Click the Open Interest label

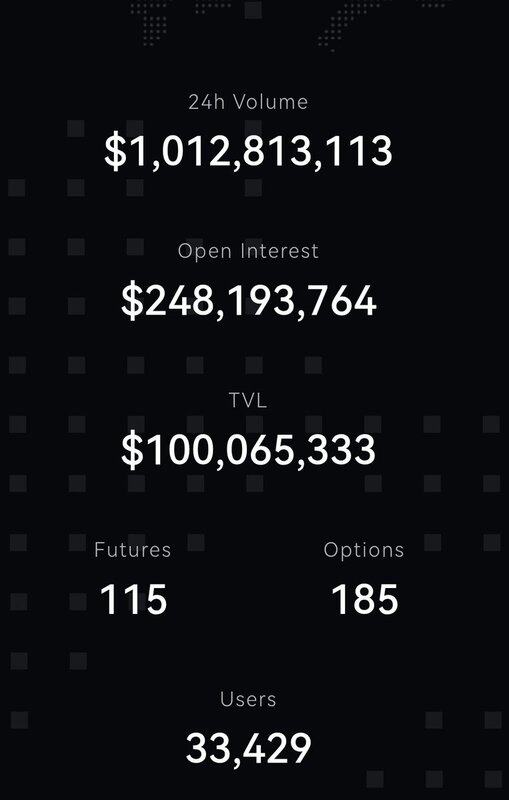point(248,251)
